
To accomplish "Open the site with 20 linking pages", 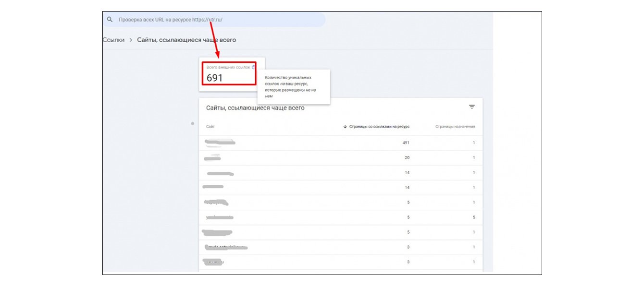I will pos(212,157).
